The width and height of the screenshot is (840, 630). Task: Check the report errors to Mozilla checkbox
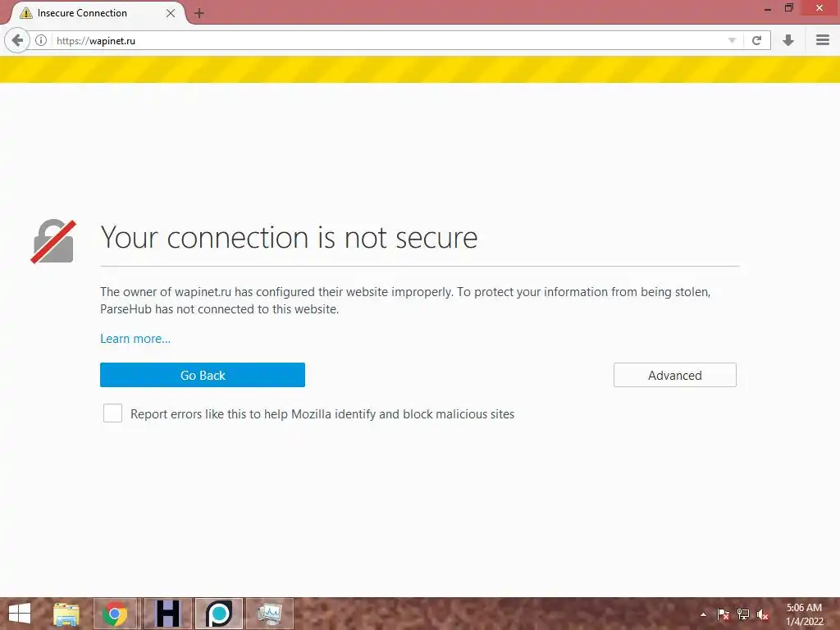[x=112, y=413]
